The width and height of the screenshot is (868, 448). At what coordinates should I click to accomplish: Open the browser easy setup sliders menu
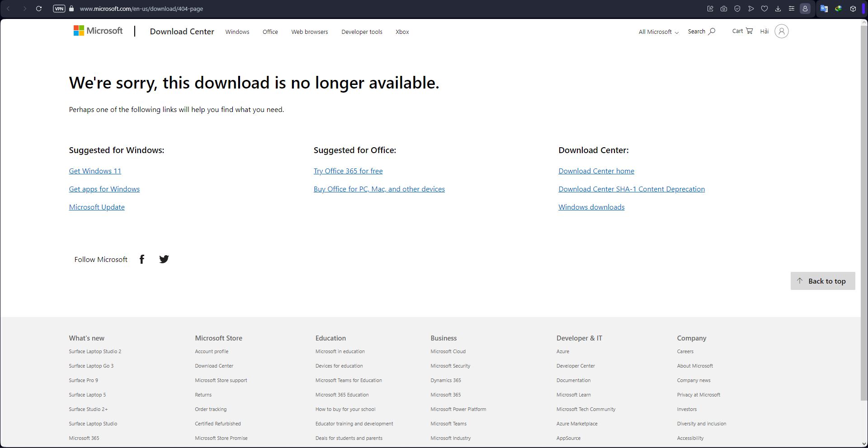792,9
